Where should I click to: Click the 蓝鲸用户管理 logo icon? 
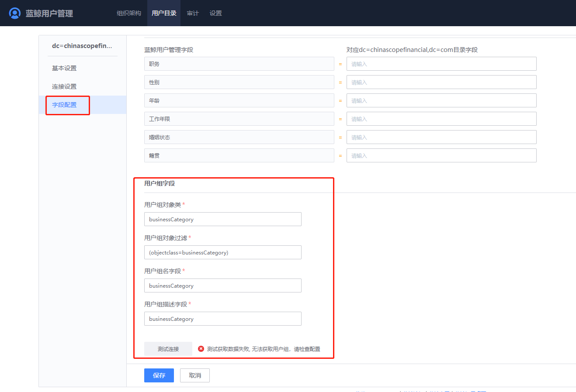click(15, 13)
